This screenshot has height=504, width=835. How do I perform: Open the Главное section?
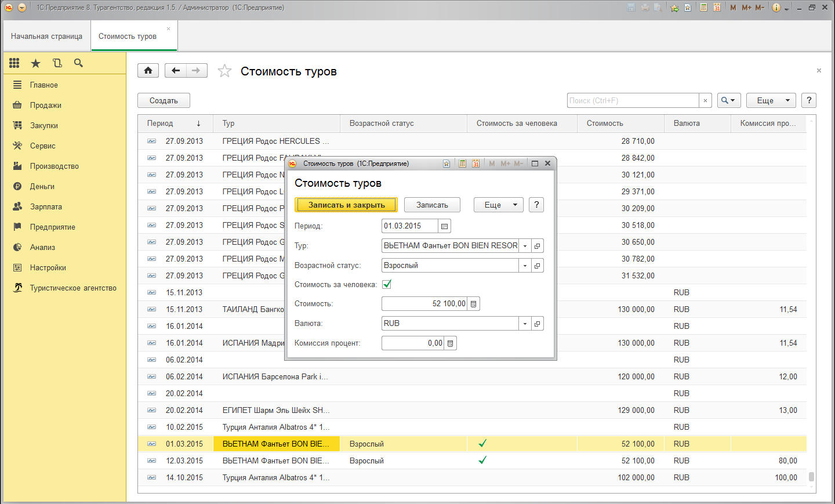coord(44,85)
